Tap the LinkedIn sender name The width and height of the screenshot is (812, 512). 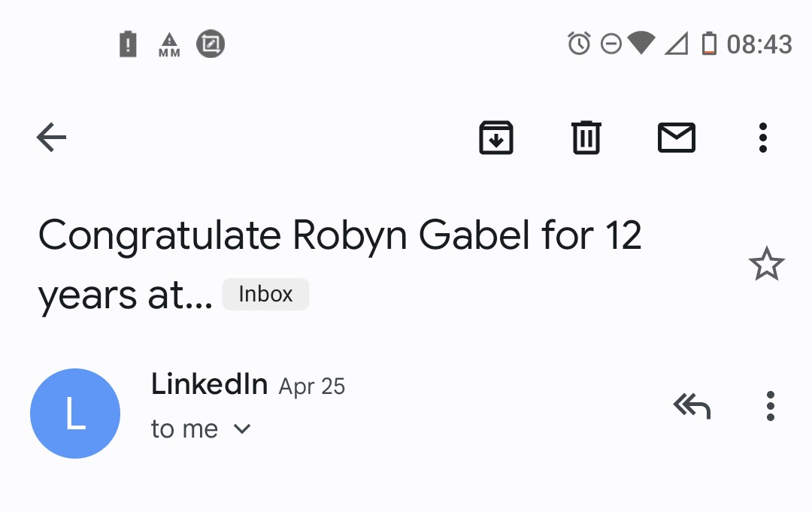click(x=209, y=384)
